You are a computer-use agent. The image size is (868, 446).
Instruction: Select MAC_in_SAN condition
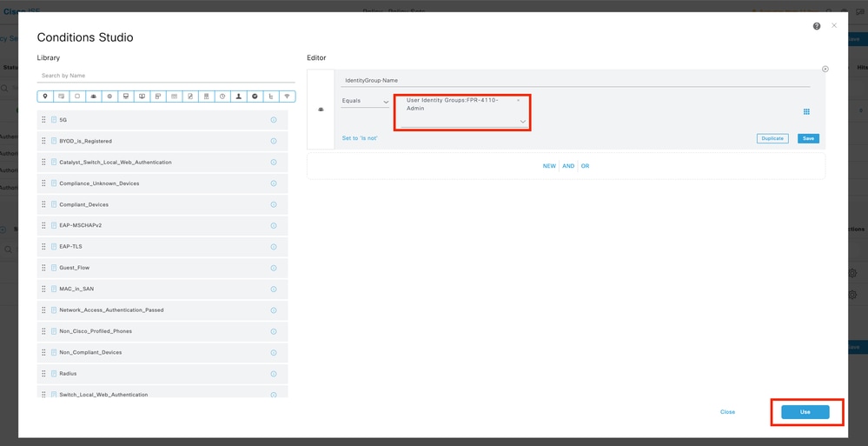coord(162,290)
